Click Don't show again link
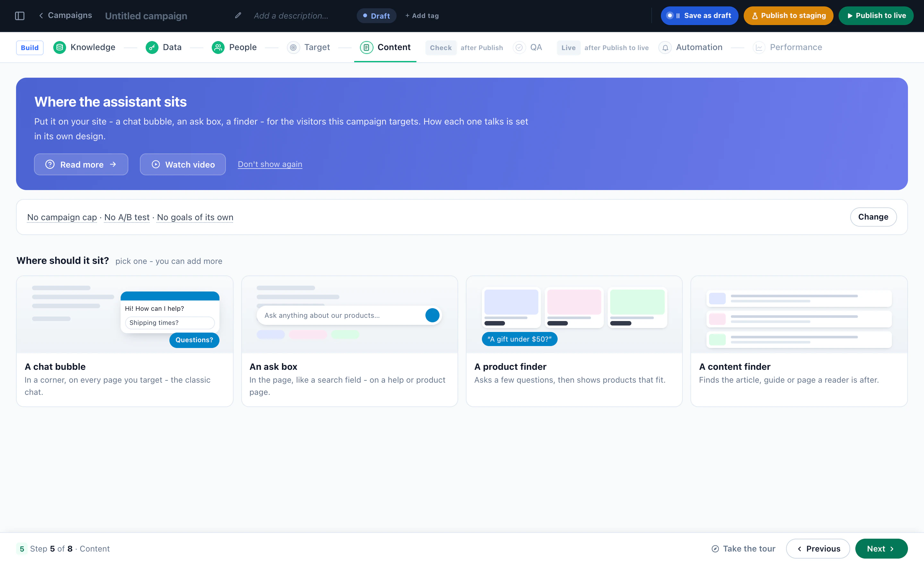924x565 pixels. pyautogui.click(x=269, y=164)
